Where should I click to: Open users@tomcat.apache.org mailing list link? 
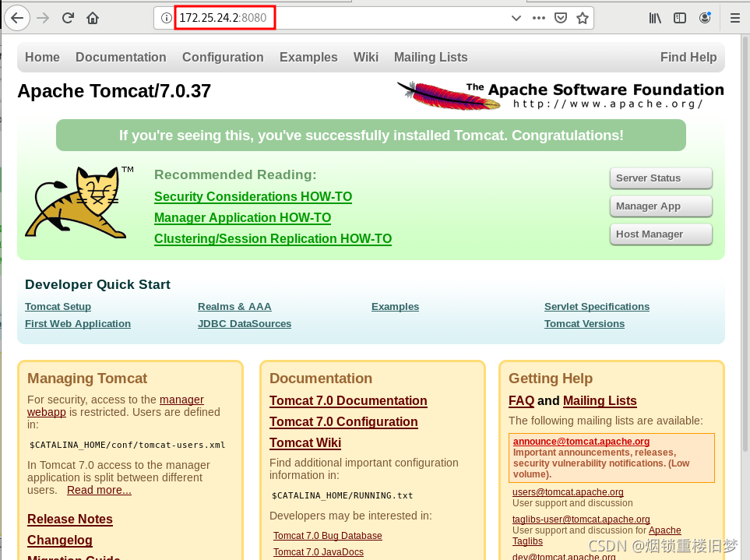(x=568, y=492)
